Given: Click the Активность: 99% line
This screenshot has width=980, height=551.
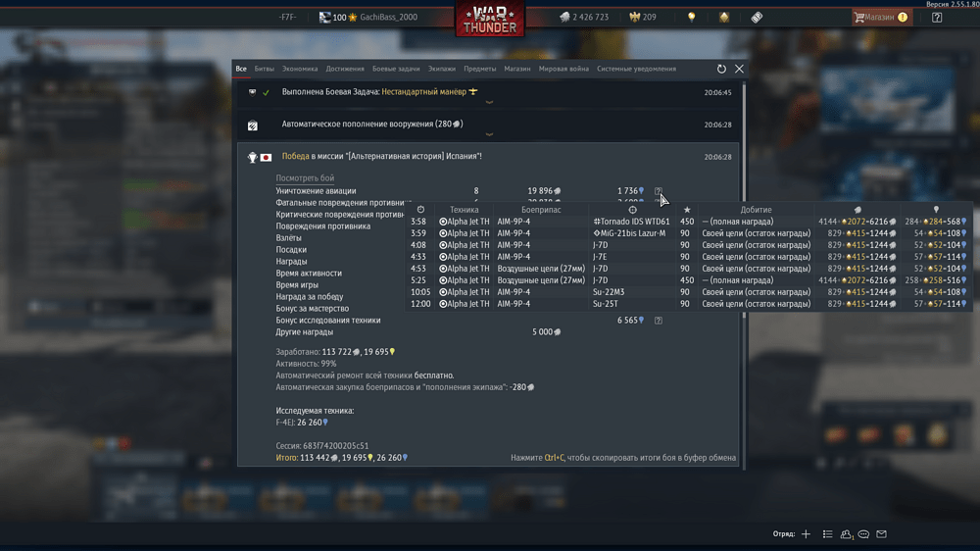Looking at the screenshot, I should tap(306, 364).
